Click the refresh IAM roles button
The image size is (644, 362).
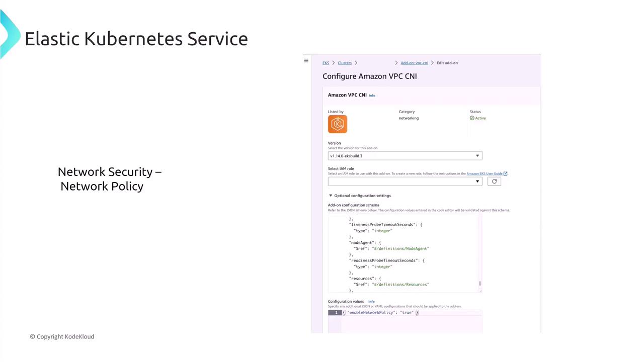point(494,182)
